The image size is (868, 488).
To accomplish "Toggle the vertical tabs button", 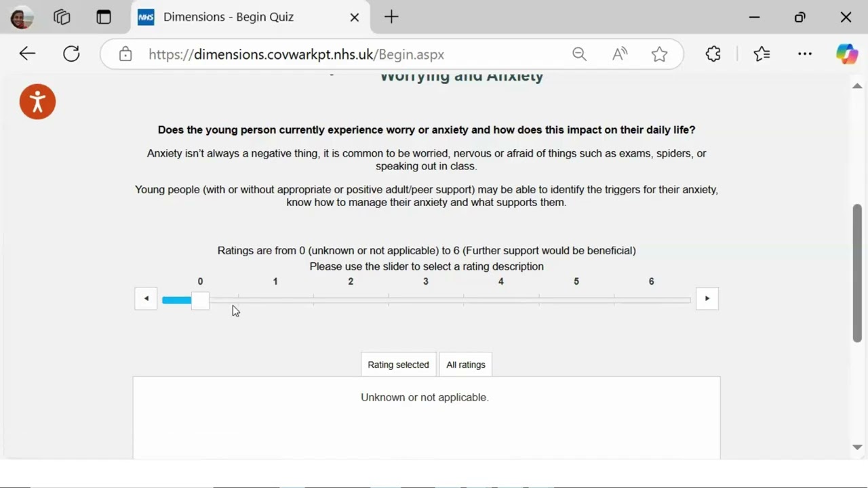I will (104, 18).
